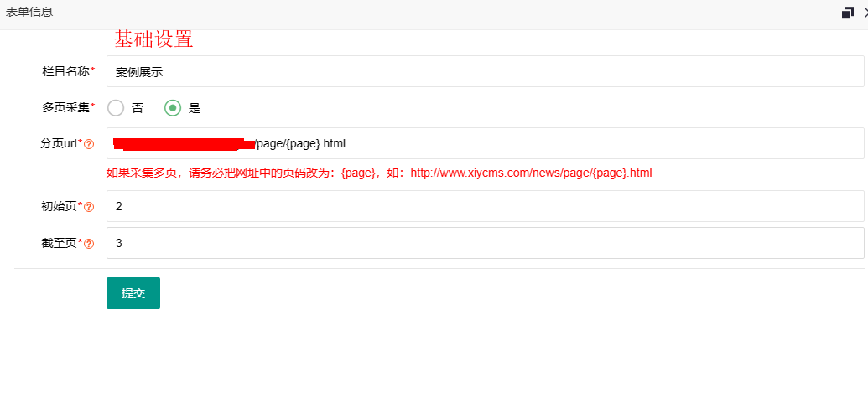
Task: Click the 表单信息 dialog title
Action: pos(29,12)
